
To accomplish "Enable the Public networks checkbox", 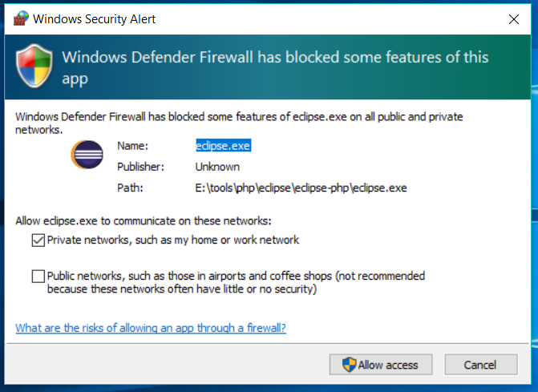I will (x=38, y=276).
